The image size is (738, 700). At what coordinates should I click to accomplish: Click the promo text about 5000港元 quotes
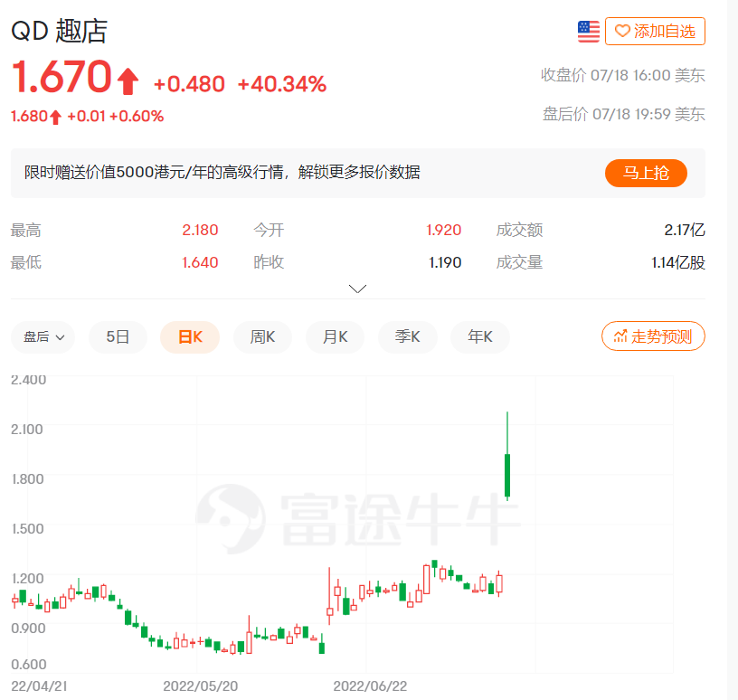222,173
